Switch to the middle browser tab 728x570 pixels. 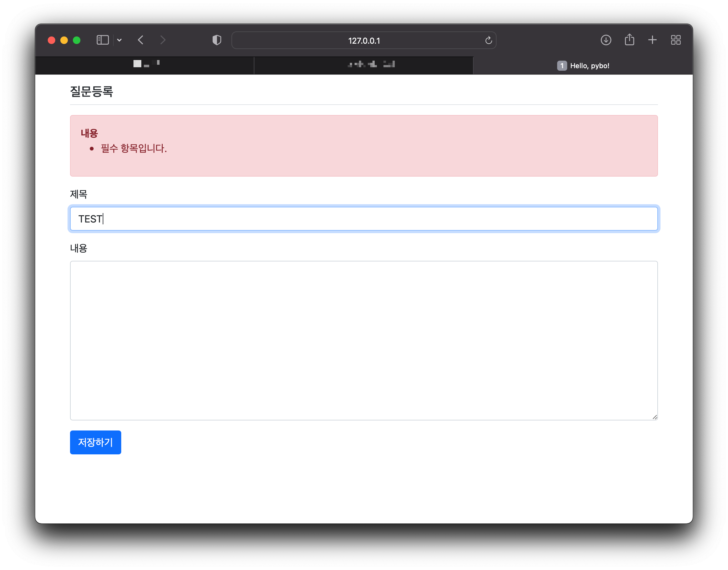tap(363, 65)
